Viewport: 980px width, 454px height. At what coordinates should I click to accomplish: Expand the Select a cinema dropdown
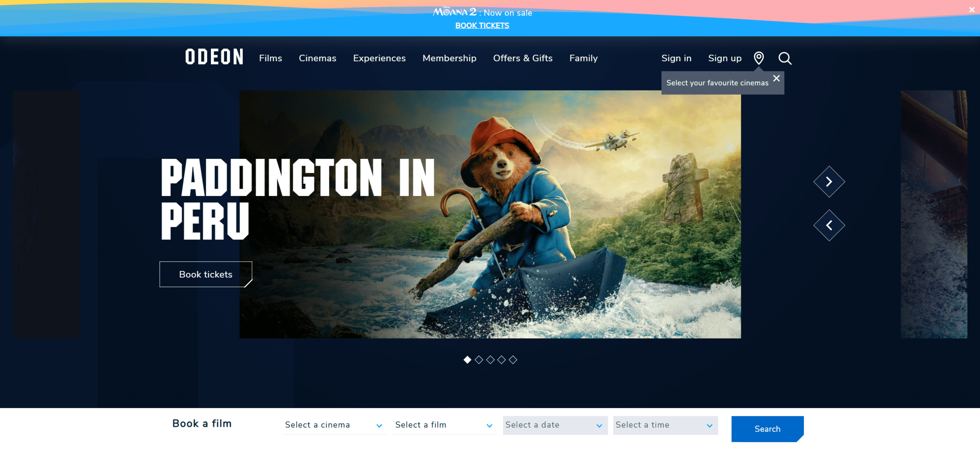coord(334,425)
